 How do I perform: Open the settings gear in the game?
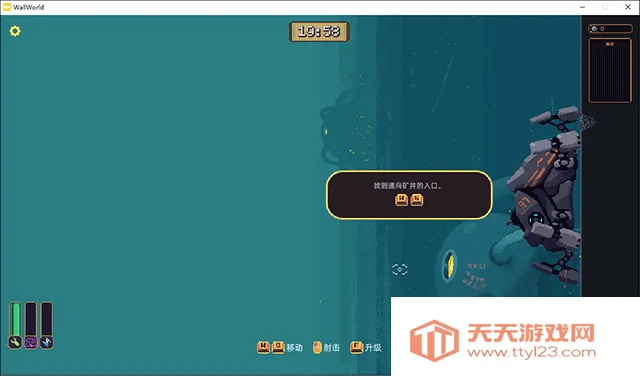pos(15,31)
